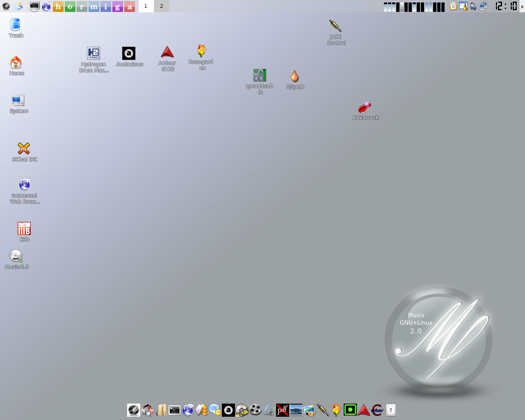The image size is (525, 420).
Task: Toggle the power switch at the dock's end
Action: 390,410
